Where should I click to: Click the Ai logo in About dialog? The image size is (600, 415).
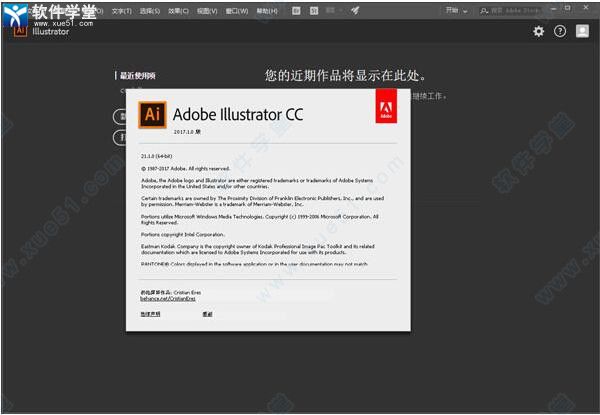pyautogui.click(x=152, y=114)
